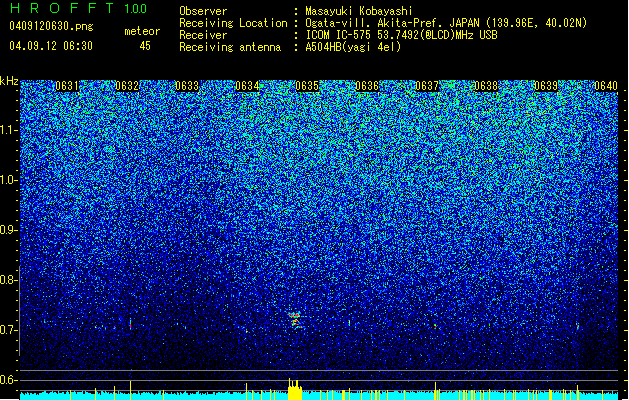Click the 'Observer' field label
This screenshot has height=400, width=629.
click(x=203, y=11)
